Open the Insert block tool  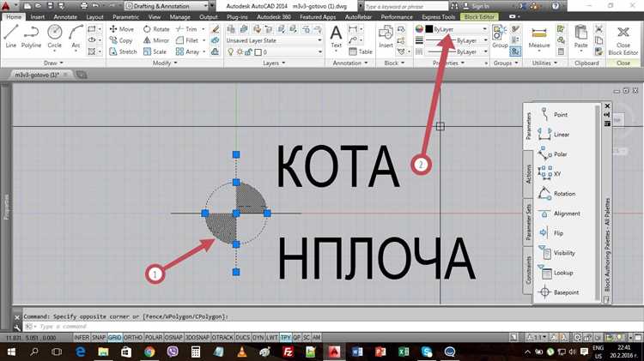pos(386,37)
